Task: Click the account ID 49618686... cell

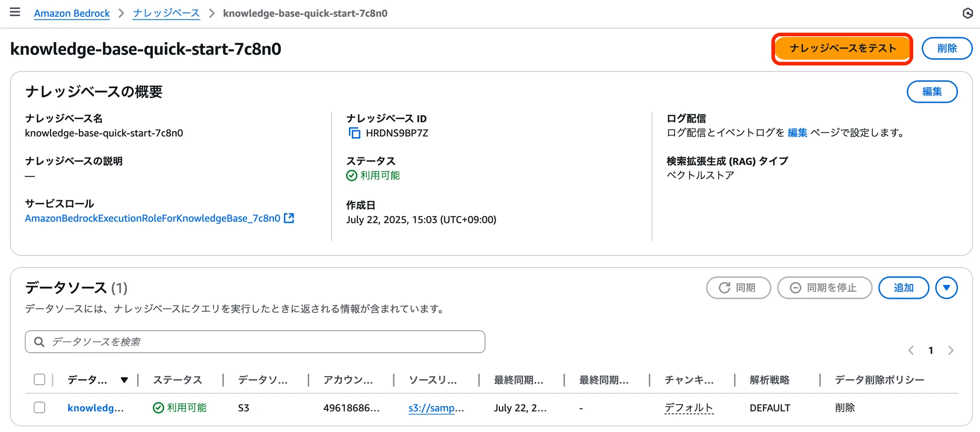Action: pos(351,408)
